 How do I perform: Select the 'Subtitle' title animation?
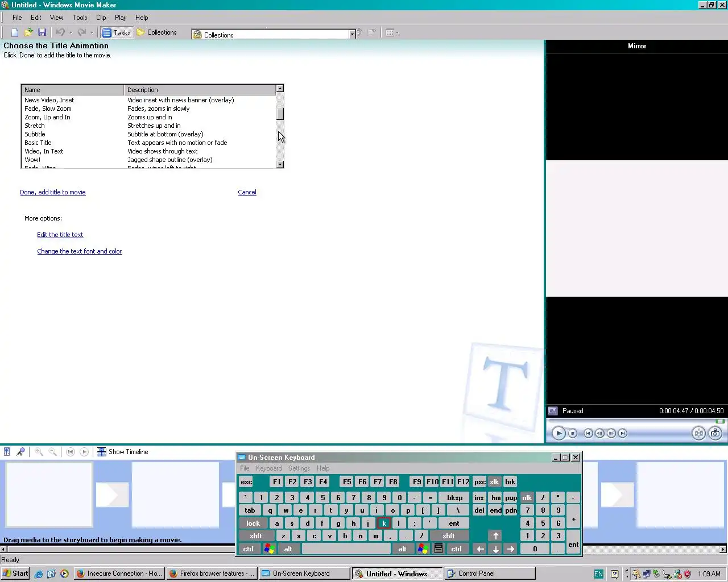click(x=149, y=134)
